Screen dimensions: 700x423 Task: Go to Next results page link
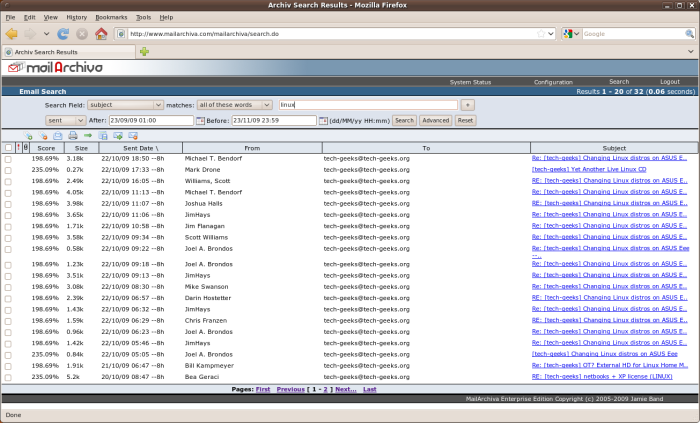[346, 389]
